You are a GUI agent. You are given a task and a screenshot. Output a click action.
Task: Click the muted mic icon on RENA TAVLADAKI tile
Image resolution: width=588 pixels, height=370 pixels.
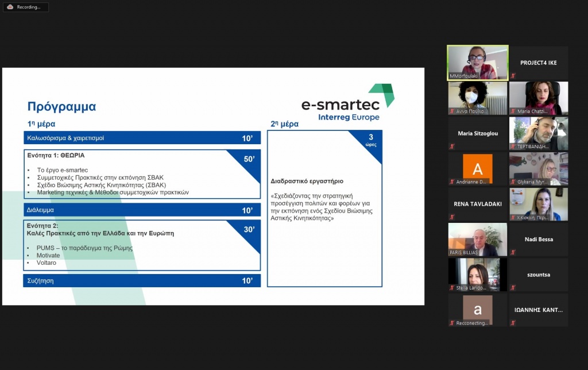coord(452,217)
